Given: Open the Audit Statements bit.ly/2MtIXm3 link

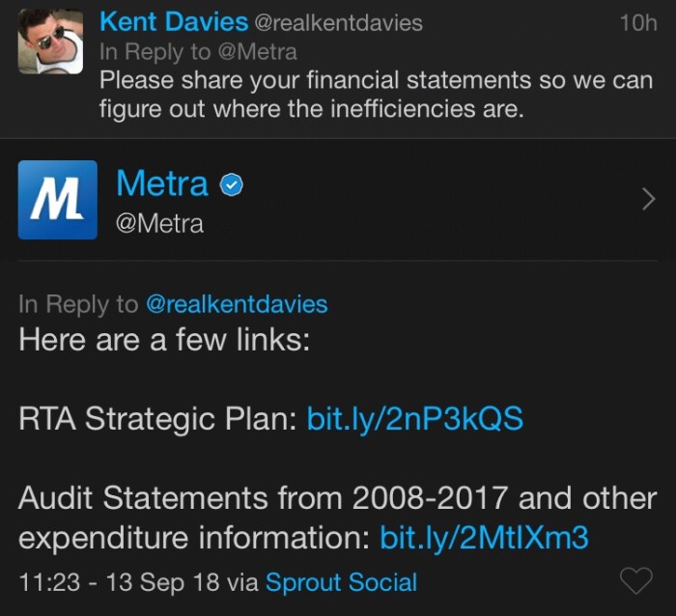Looking at the screenshot, I should (x=485, y=537).
